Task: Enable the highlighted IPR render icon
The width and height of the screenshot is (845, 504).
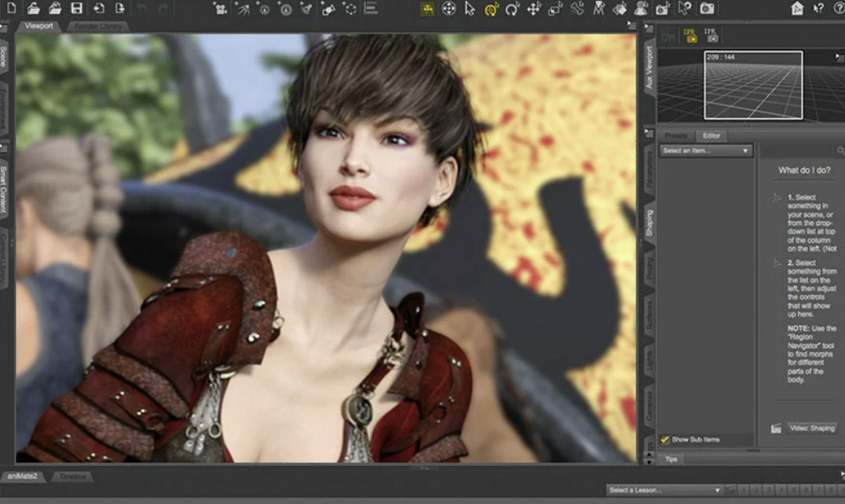Action: (x=690, y=36)
